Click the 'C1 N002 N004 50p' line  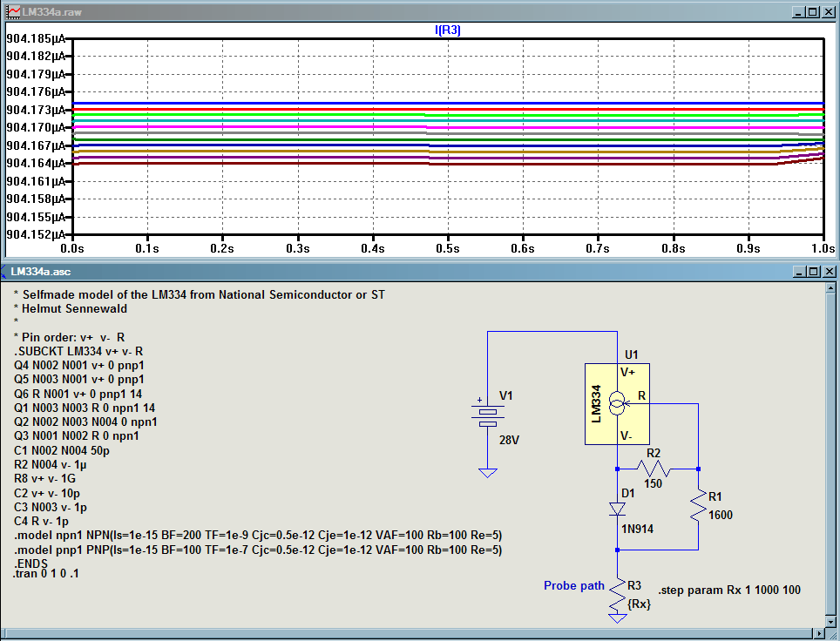[x=62, y=451]
